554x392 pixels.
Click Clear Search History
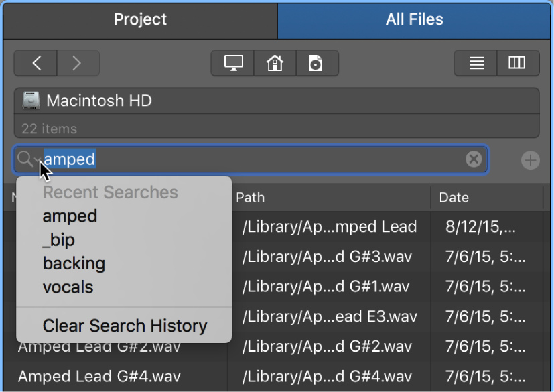point(125,326)
